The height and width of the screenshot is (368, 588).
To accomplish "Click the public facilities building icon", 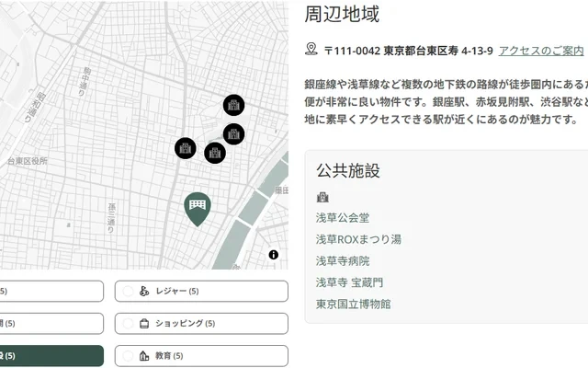I will 322,197.
